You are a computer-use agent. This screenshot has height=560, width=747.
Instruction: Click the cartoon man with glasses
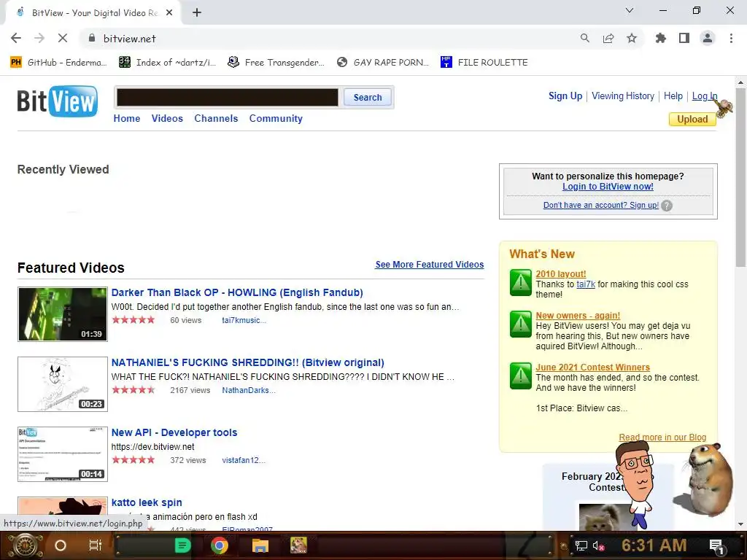pyautogui.click(x=636, y=483)
